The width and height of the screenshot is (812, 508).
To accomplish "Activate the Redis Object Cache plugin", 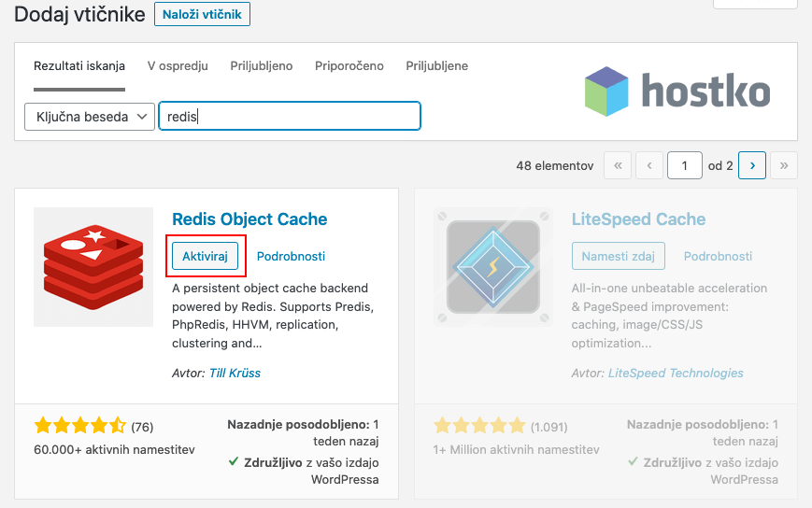I will coord(205,256).
